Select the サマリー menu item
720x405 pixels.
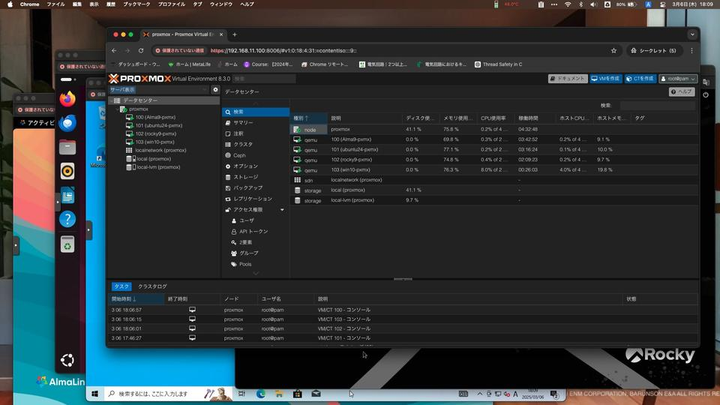(x=243, y=122)
